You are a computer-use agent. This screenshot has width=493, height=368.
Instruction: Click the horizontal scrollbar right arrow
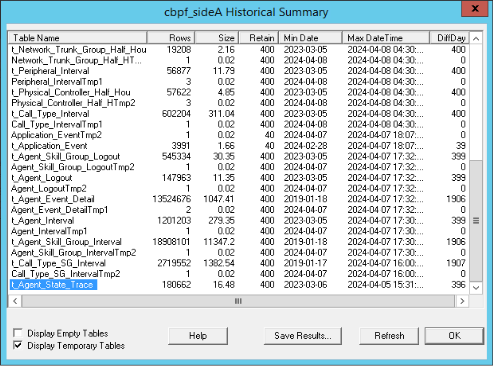click(462, 301)
